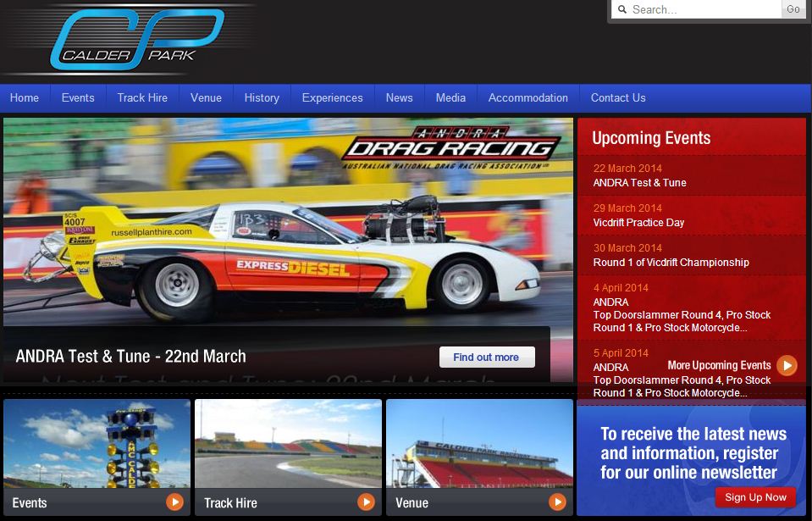Click the search magnifier icon

[x=622, y=9]
